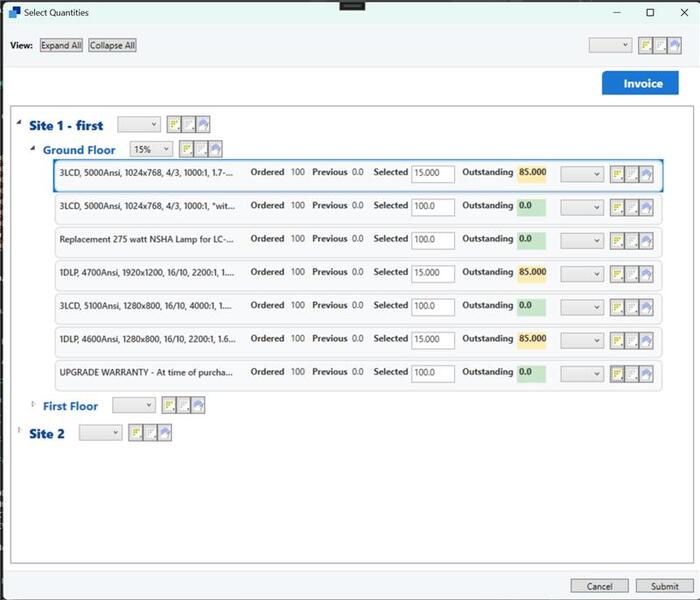Viewport: 700px width, 600px height.
Task: Open the dropdown on the 1DLP 4700Ansi row
Action: (x=582, y=274)
